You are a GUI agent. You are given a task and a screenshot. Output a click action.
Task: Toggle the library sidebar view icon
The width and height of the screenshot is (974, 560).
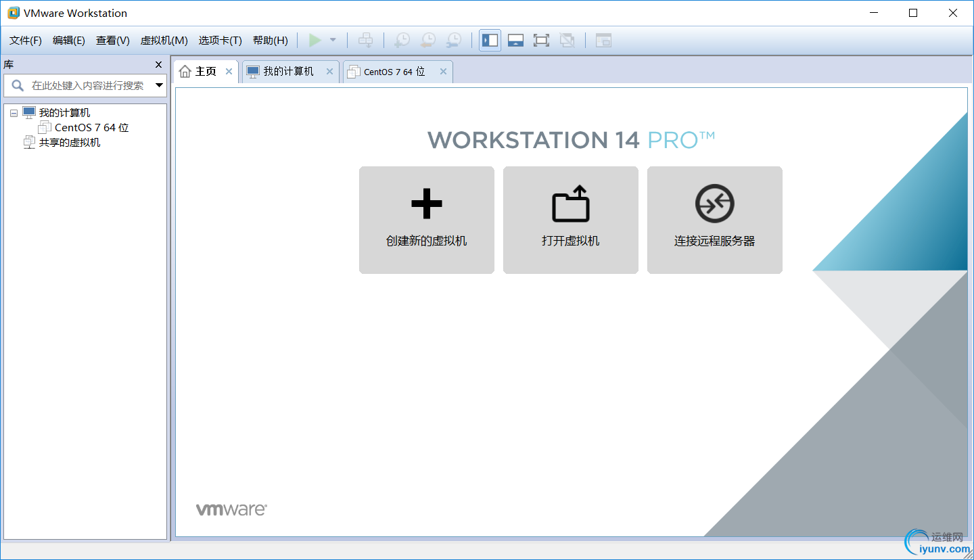click(x=490, y=41)
